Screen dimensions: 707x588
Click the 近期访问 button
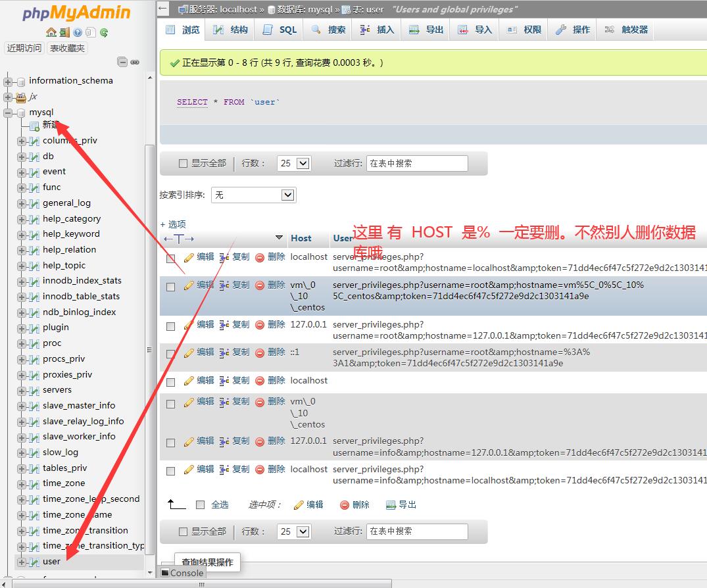pos(24,48)
